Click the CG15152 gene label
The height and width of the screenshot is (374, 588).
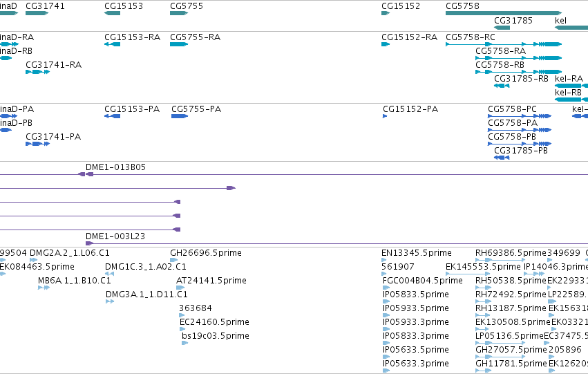tap(401, 6)
